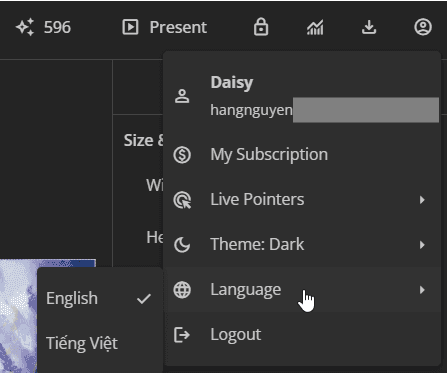Image resolution: width=447 pixels, height=373 pixels.
Task: Expand the Live Pointers submenu arrow
Action: point(422,200)
